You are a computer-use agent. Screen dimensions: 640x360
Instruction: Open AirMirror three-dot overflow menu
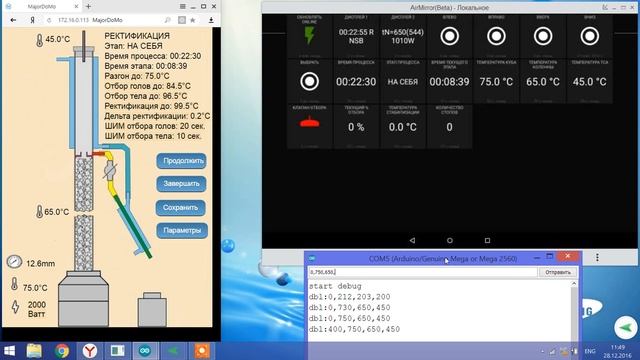pyautogui.click(x=597, y=258)
